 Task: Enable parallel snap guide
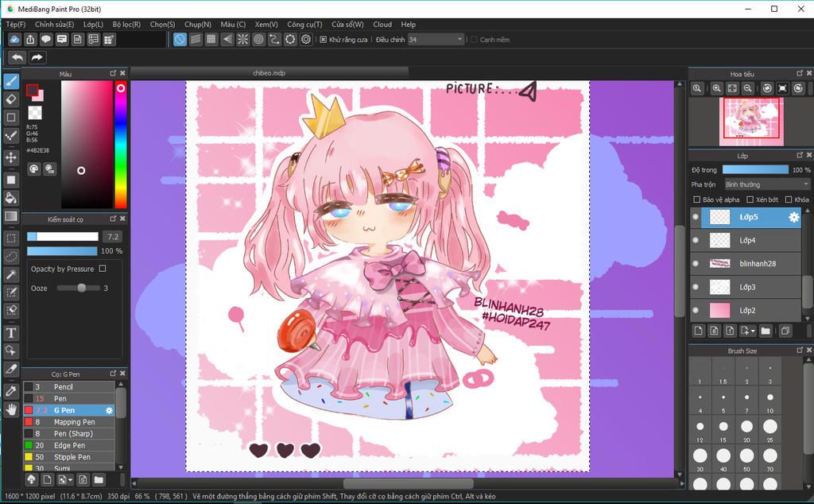coord(196,40)
